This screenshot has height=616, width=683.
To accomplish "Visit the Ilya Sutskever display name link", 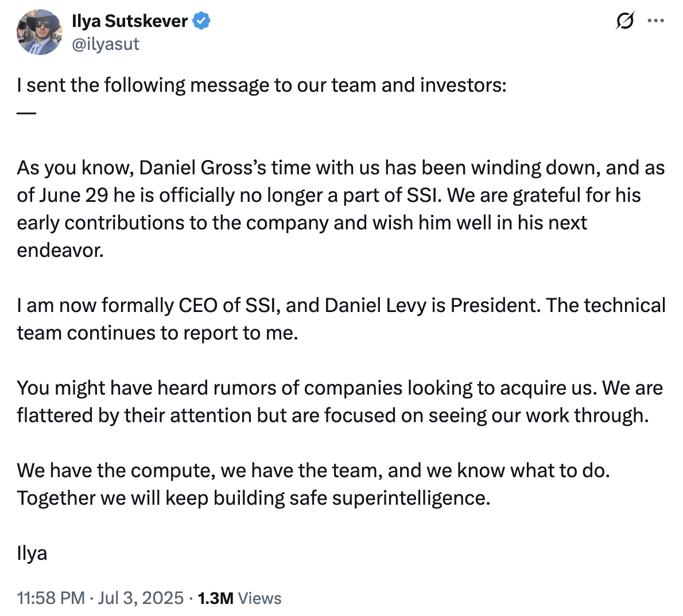I will 130,21.
